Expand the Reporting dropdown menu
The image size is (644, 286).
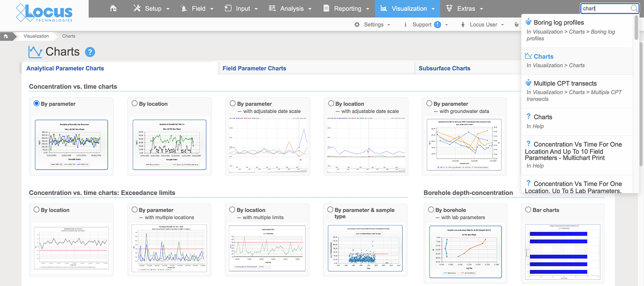tap(367, 9)
